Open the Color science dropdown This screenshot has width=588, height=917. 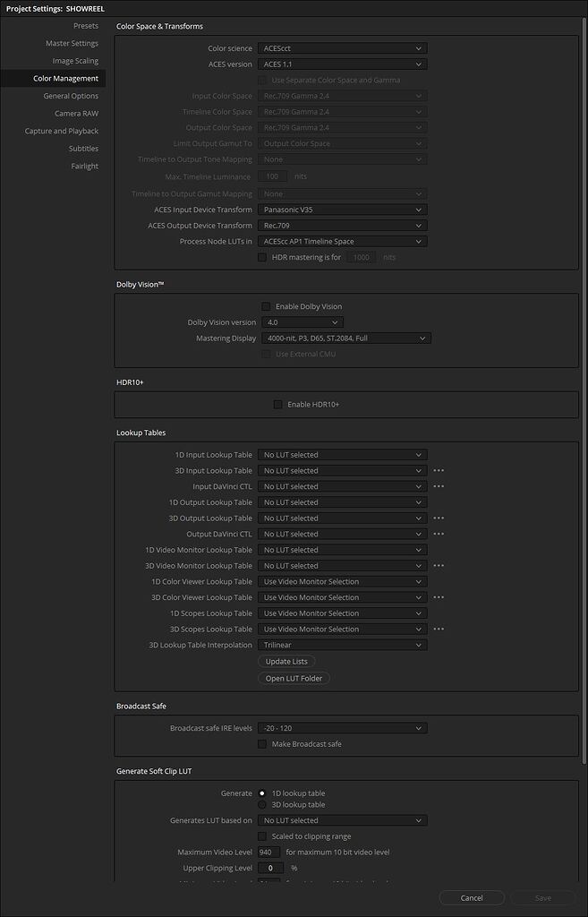pyautogui.click(x=342, y=47)
